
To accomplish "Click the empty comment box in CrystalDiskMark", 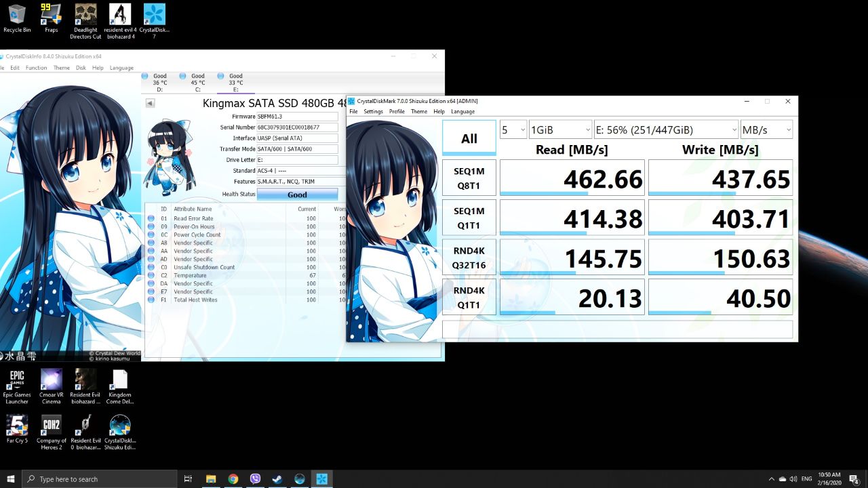I will 618,329.
